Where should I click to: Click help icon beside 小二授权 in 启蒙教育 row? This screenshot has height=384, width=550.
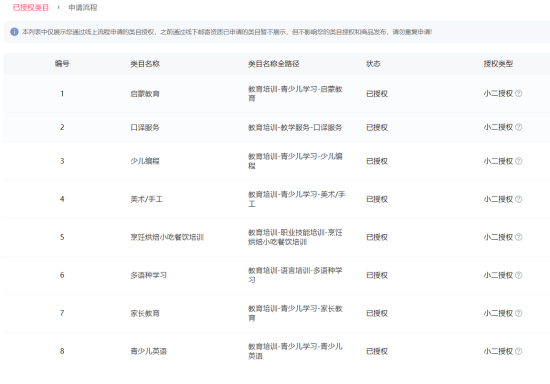point(518,93)
